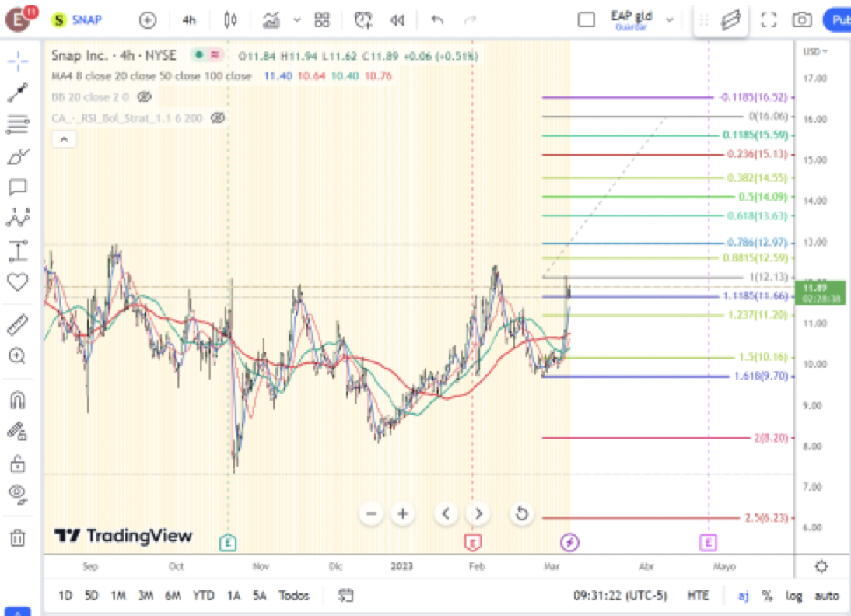Select the 1D date range
Viewport: 851px width, 616px height.
[65, 596]
